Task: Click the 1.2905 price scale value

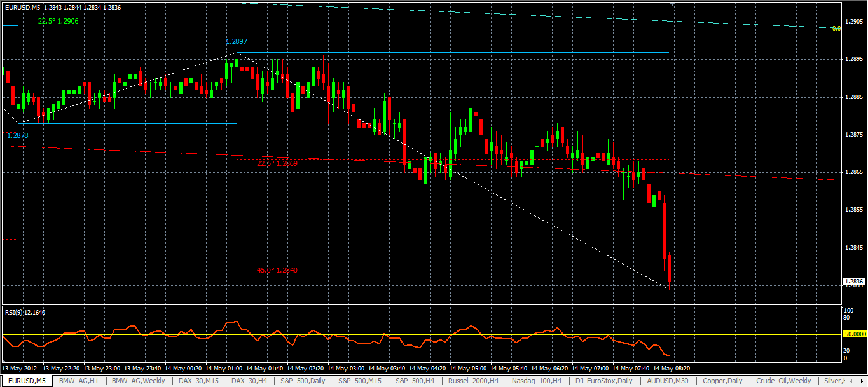Action: point(853,22)
